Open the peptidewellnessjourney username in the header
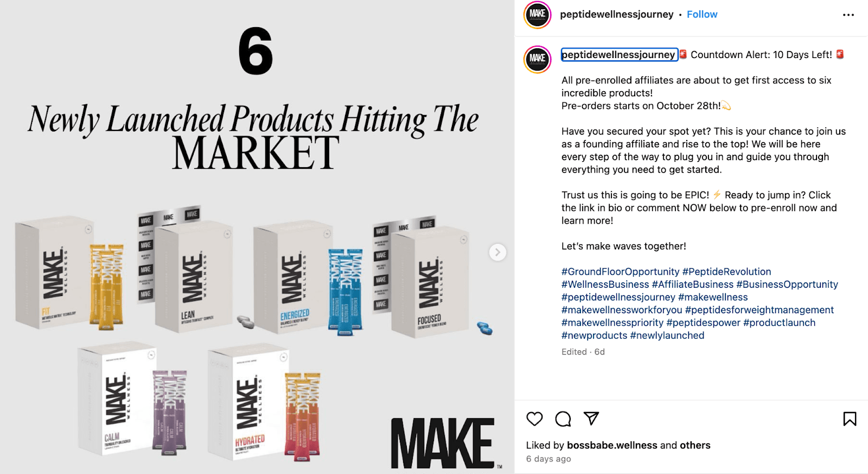Screen dimensions: 868x474 pyautogui.click(x=617, y=14)
